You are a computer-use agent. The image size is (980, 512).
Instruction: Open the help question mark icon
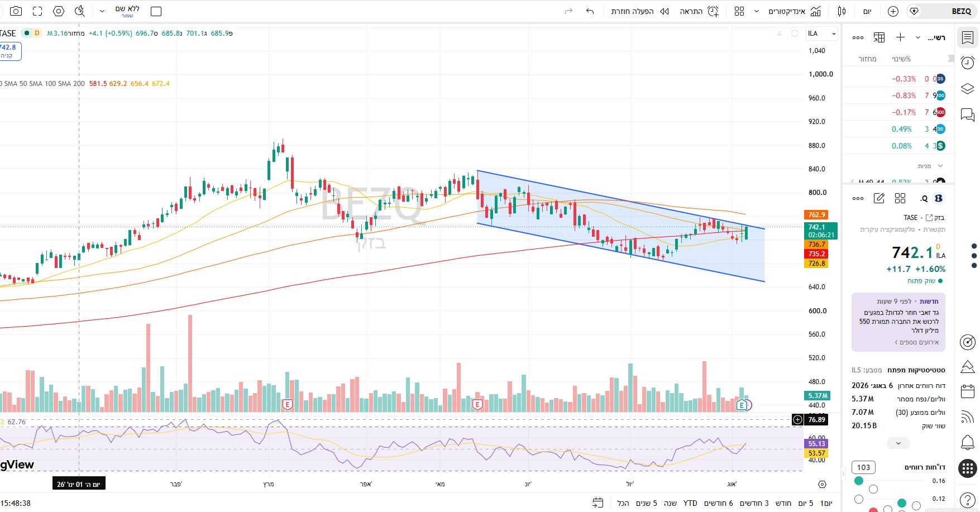tap(968, 500)
